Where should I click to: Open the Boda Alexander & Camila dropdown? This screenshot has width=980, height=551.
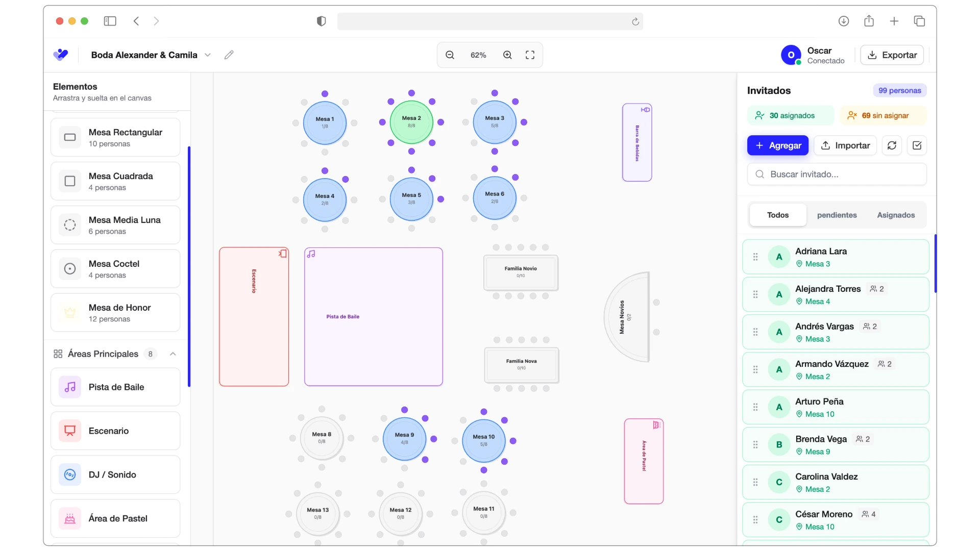(x=207, y=55)
